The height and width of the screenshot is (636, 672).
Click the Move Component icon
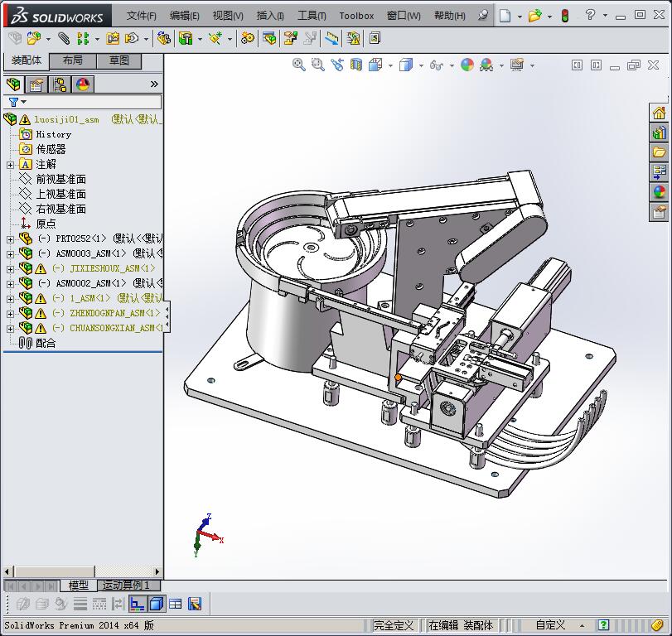point(132,39)
